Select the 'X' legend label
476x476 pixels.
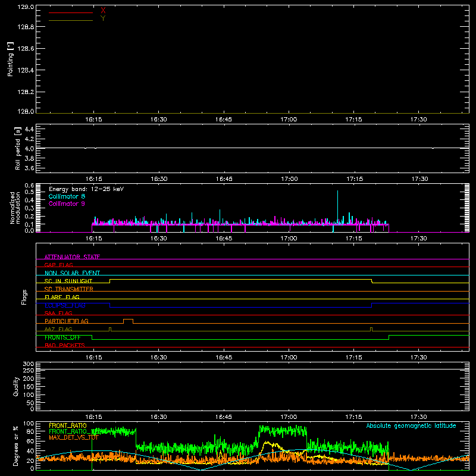point(103,11)
